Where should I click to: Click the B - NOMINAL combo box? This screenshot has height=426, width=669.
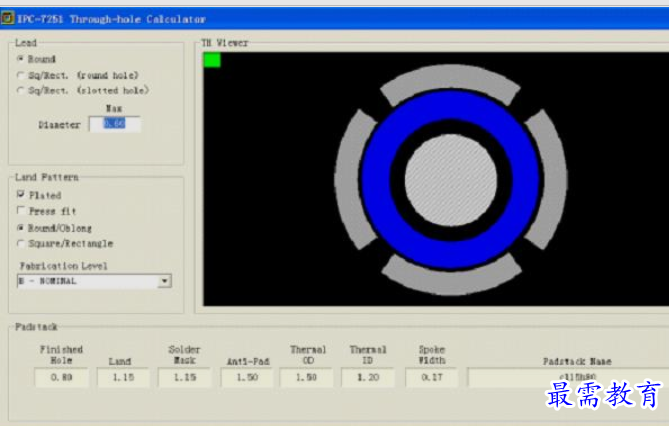[94, 281]
